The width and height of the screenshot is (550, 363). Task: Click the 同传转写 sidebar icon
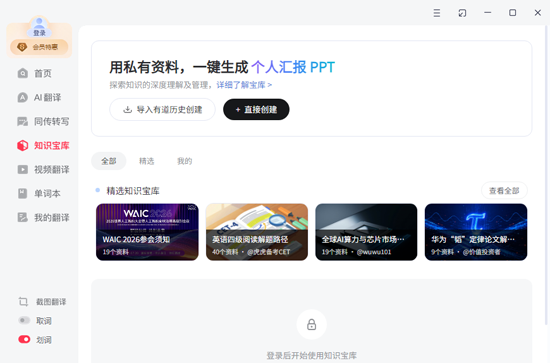coord(23,121)
